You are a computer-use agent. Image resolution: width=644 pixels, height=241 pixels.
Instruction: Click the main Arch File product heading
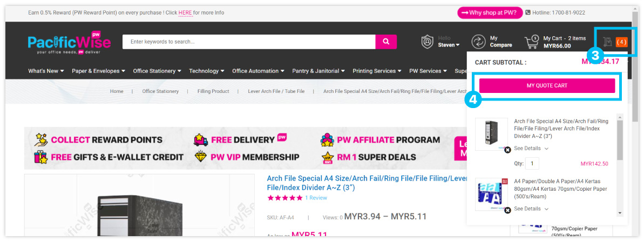coord(367,183)
